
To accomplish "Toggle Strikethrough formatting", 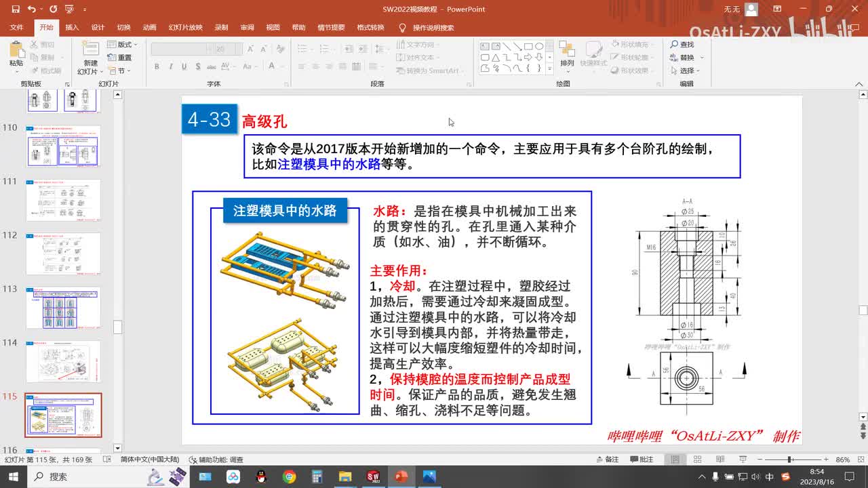I will pos(211,66).
